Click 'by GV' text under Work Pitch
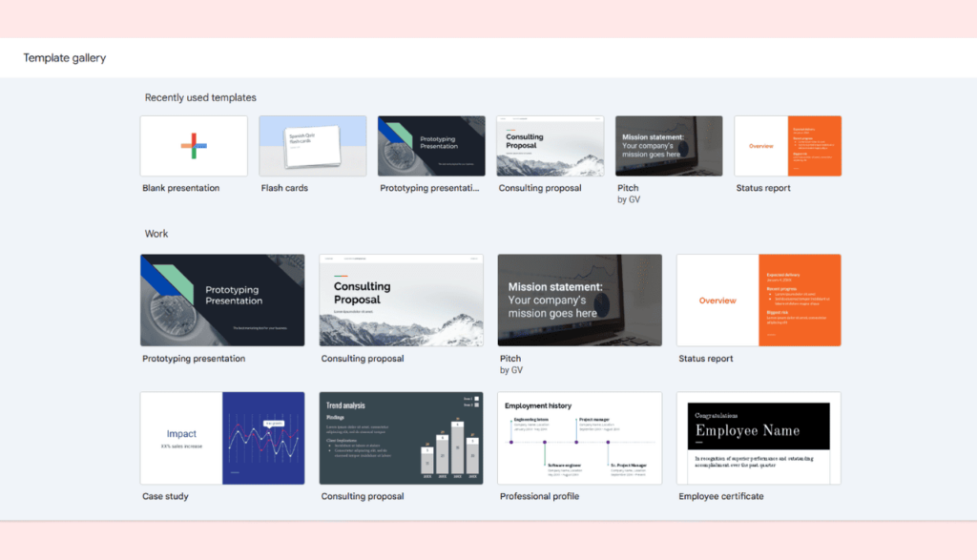Viewport: 977px width, 560px height. point(511,370)
